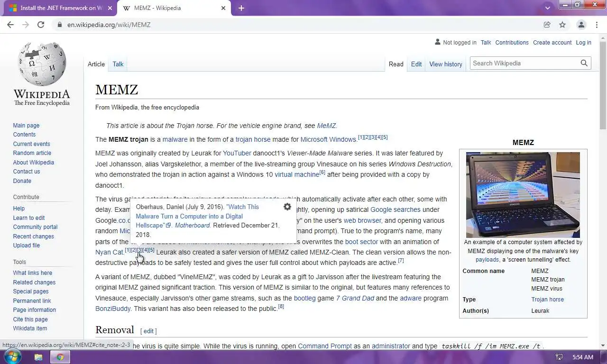Go back using the browser back arrow
The width and height of the screenshot is (607, 364).
click(x=10, y=25)
